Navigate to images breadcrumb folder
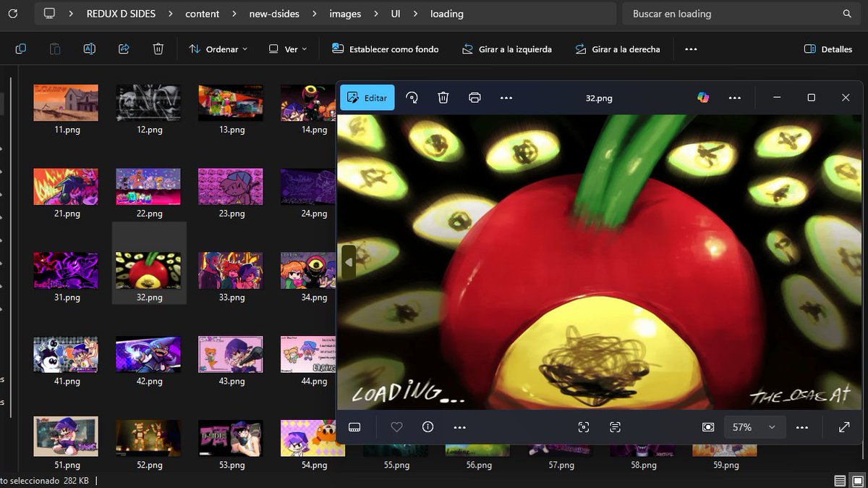 click(345, 14)
